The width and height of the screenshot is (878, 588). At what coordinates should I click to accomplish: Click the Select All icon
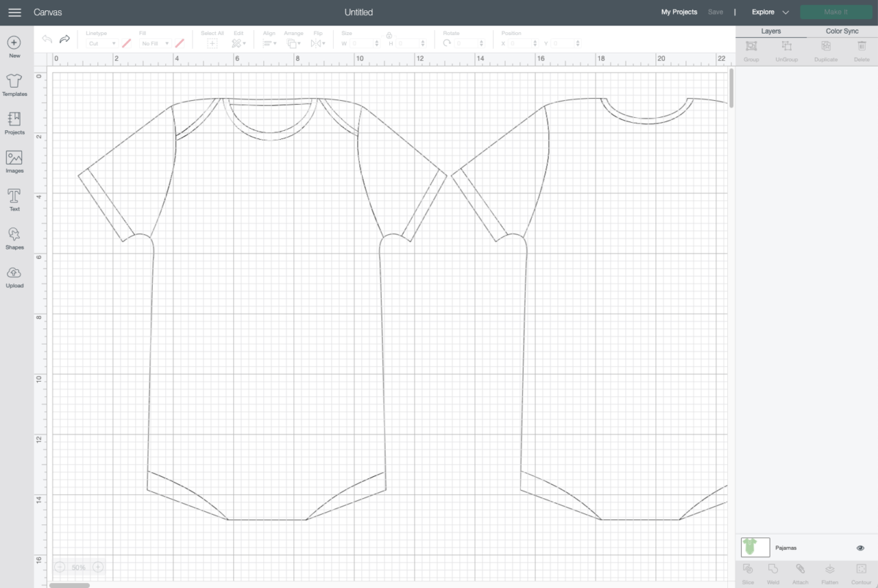point(212,43)
